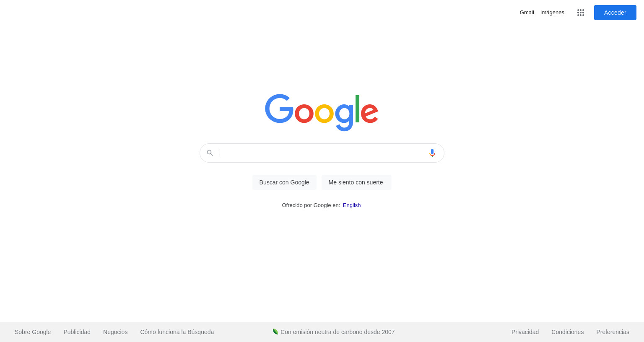
Task: Switch language to English
Action: click(x=352, y=205)
